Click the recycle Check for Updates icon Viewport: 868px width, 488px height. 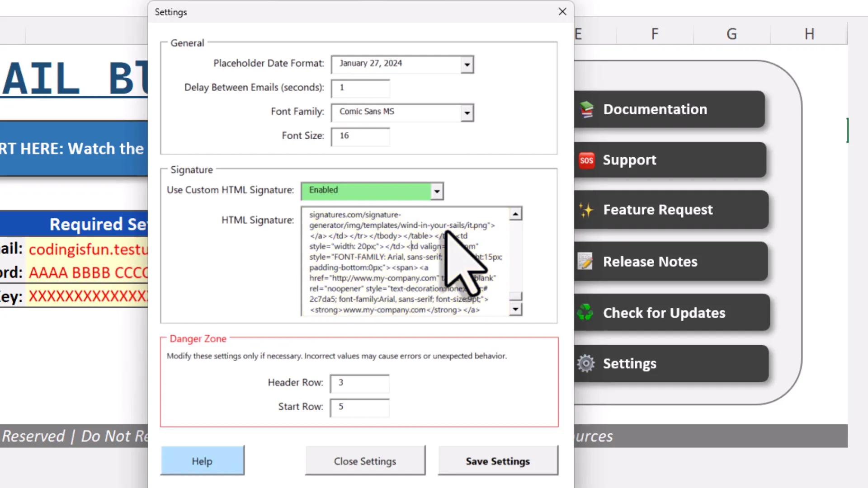tap(585, 312)
